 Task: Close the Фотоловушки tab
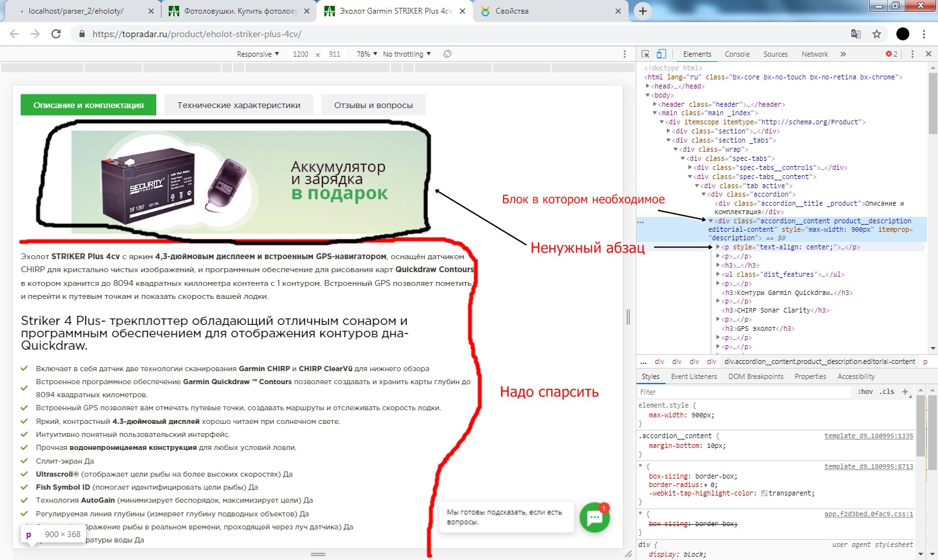307,11
